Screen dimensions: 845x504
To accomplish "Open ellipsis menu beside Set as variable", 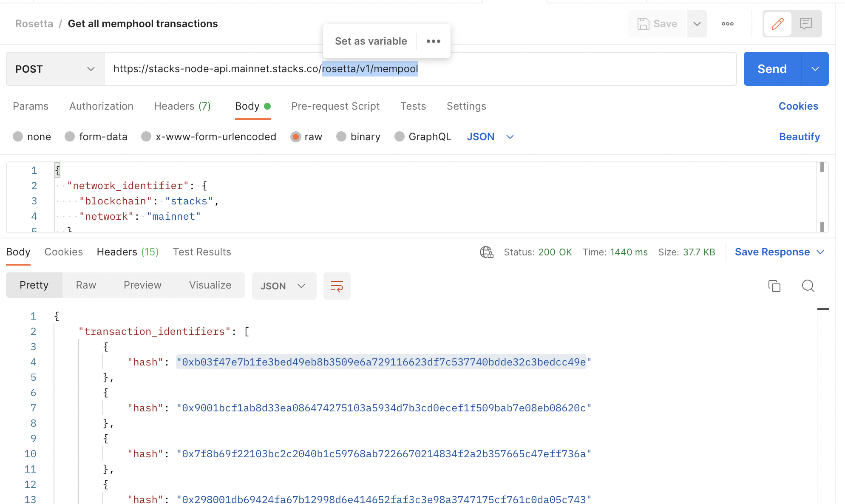I will [433, 41].
